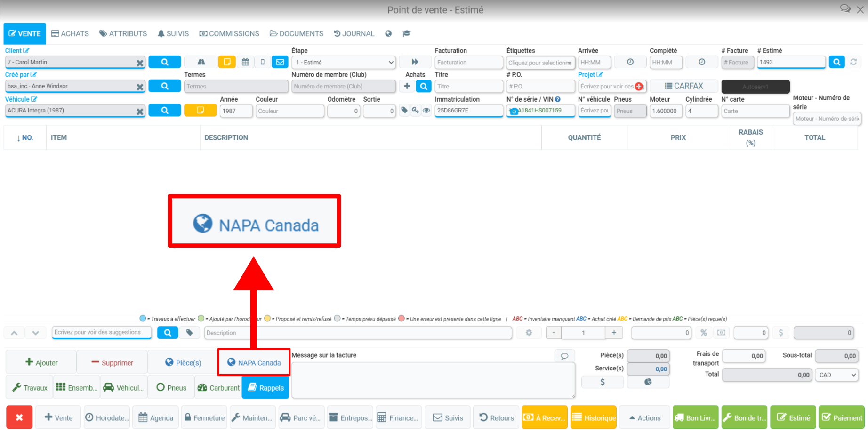The image size is (868, 433).
Task: Open VIN help question mark icon
Action: [x=558, y=99]
